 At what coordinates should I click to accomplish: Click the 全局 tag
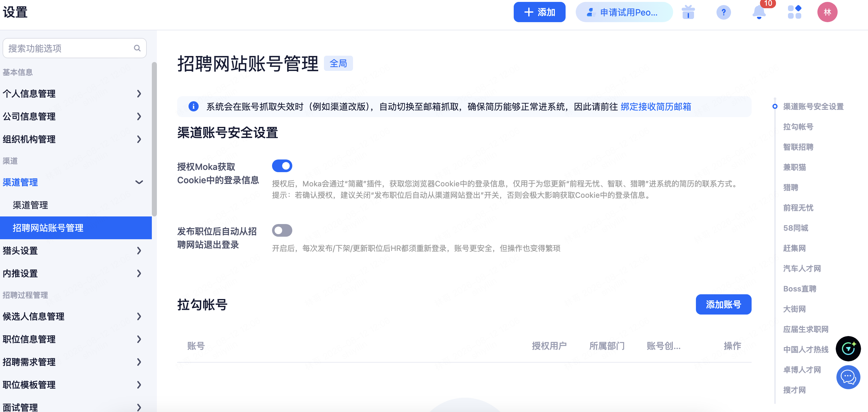(x=338, y=63)
